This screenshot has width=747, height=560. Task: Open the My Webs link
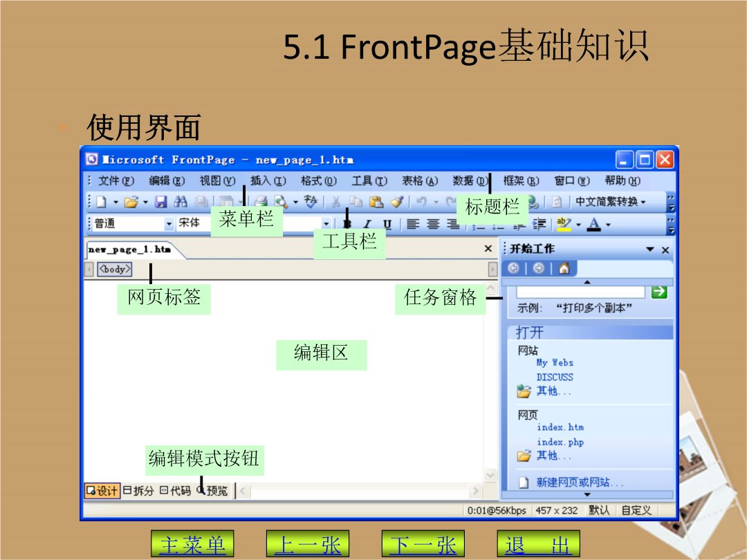pos(555,363)
